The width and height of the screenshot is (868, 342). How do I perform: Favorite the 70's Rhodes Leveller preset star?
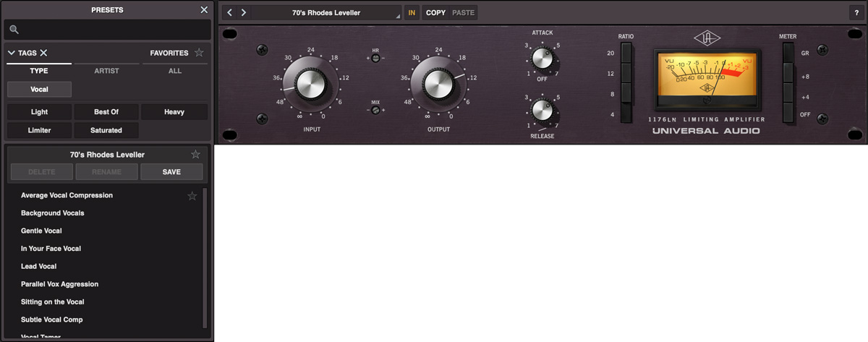(x=195, y=155)
